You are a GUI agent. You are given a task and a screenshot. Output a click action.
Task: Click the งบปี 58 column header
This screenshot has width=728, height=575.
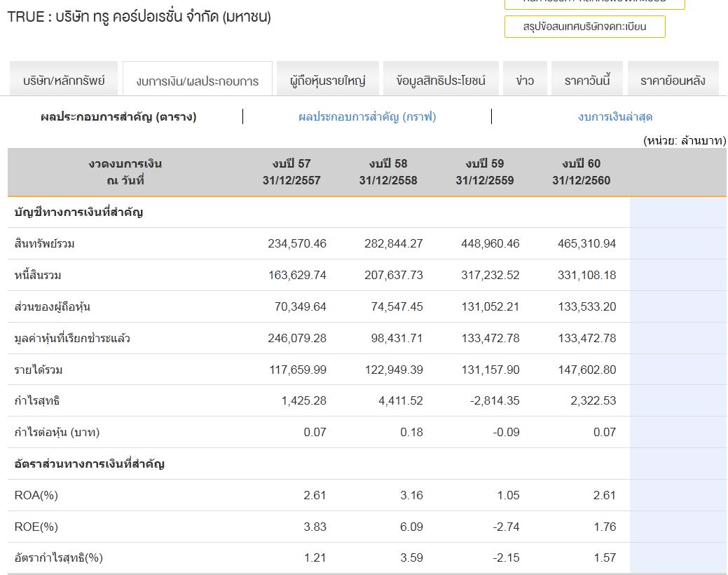388,172
